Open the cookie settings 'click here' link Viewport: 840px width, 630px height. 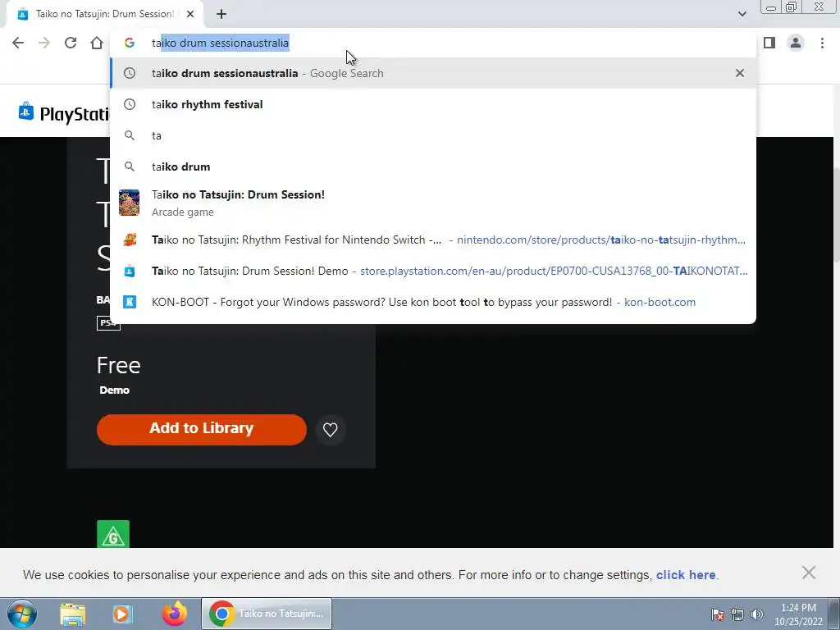(x=686, y=575)
